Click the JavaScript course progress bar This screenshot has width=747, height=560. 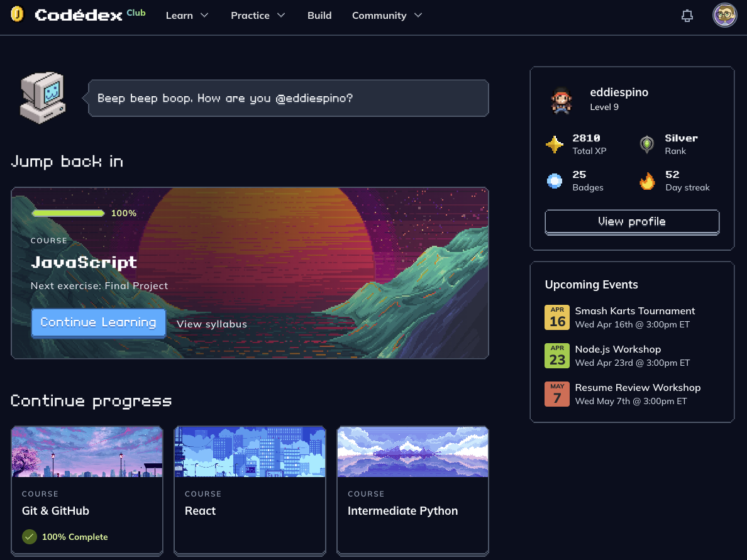pyautogui.click(x=68, y=213)
